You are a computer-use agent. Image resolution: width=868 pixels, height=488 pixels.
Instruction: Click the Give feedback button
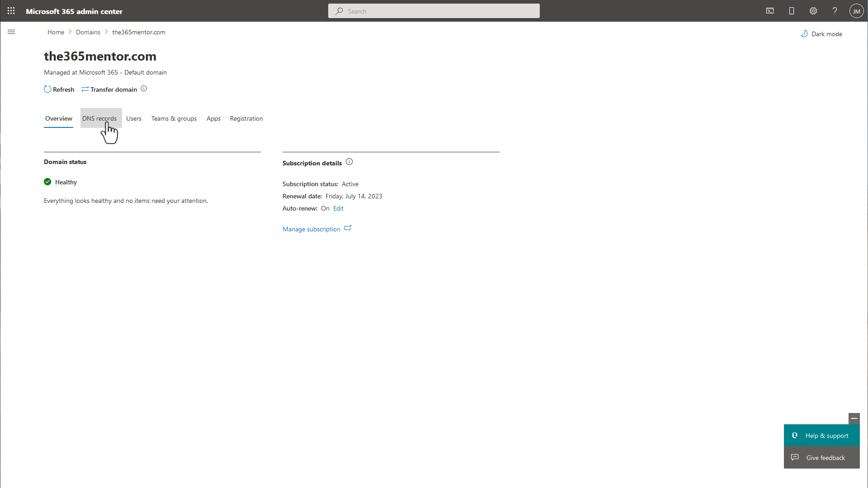point(821,458)
